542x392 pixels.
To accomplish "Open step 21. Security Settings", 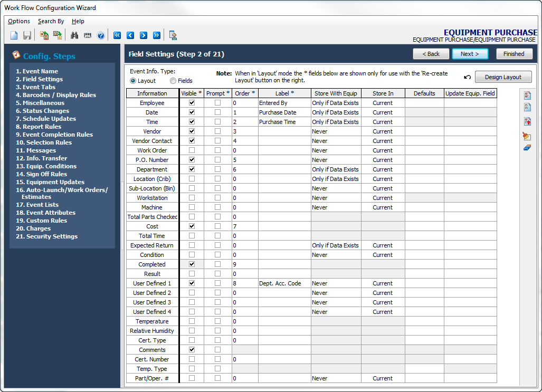I will pos(46,236).
